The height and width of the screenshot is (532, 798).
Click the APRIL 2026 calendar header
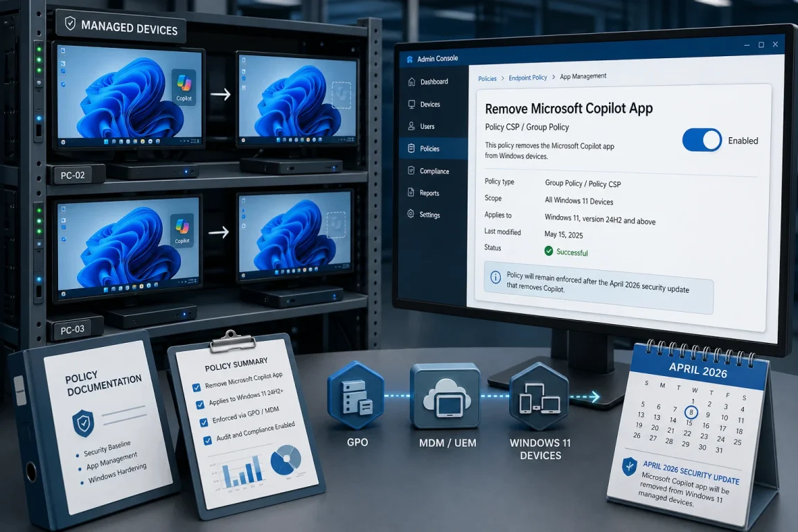coord(698,370)
